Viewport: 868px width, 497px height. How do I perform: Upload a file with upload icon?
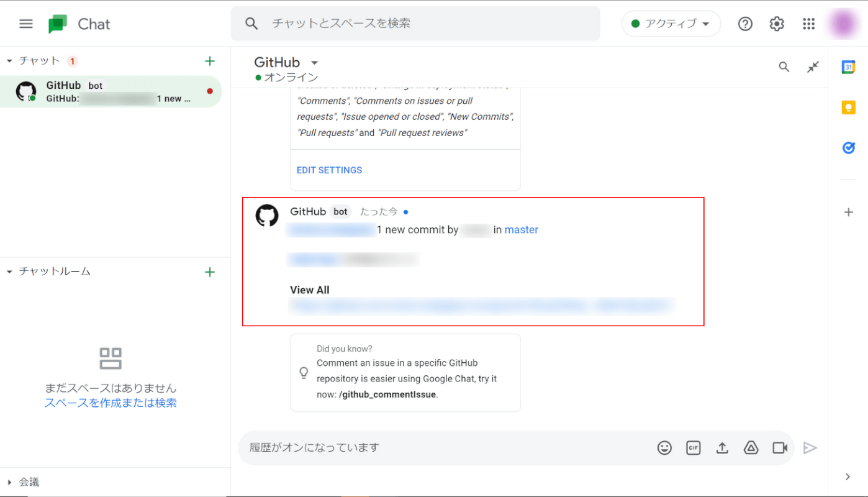pos(722,448)
